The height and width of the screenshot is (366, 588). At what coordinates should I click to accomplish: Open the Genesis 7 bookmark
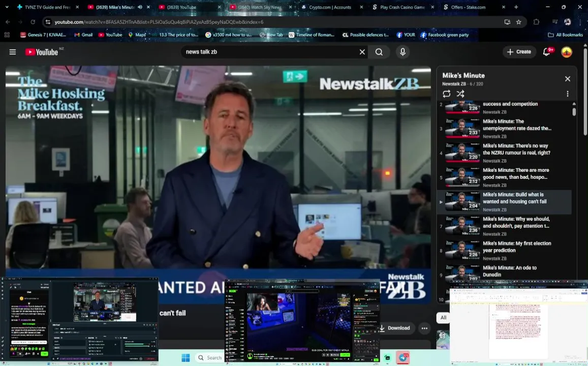click(43, 35)
